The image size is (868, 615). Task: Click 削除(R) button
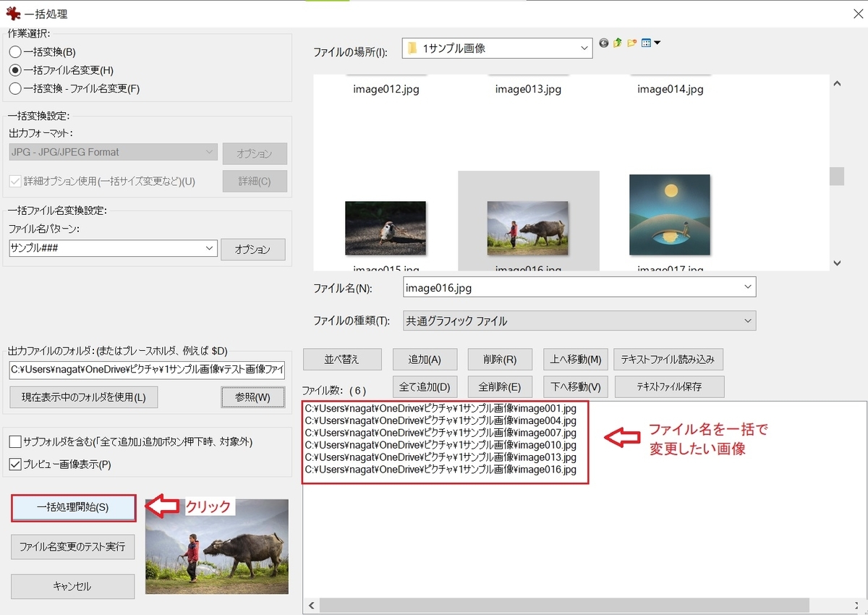[x=501, y=359]
